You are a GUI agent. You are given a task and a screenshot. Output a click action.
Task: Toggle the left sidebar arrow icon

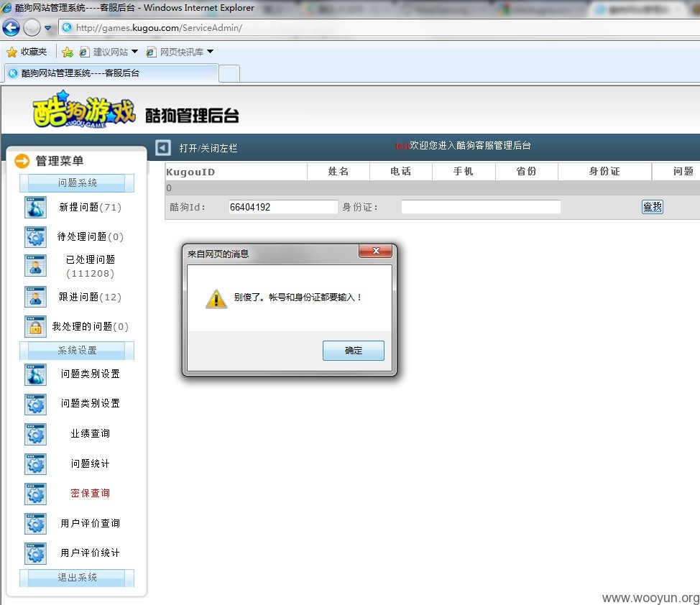pyautogui.click(x=163, y=148)
